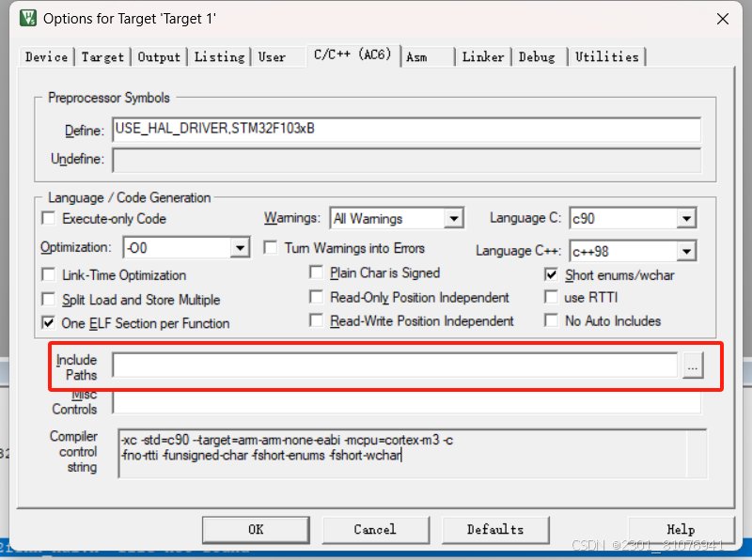Click into the Define symbols field
Image resolution: width=752 pixels, height=560 pixels.
pyautogui.click(x=407, y=130)
